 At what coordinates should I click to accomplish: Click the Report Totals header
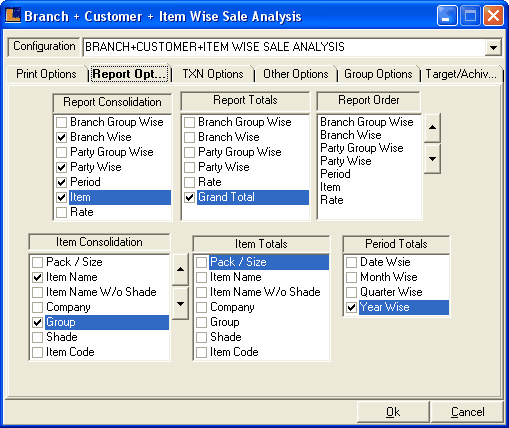(x=245, y=100)
